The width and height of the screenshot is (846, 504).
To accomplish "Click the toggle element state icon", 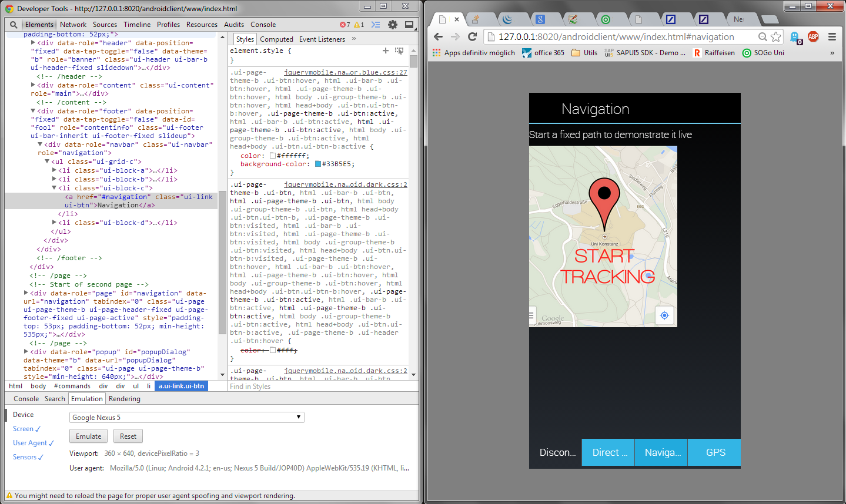I will pyautogui.click(x=400, y=51).
